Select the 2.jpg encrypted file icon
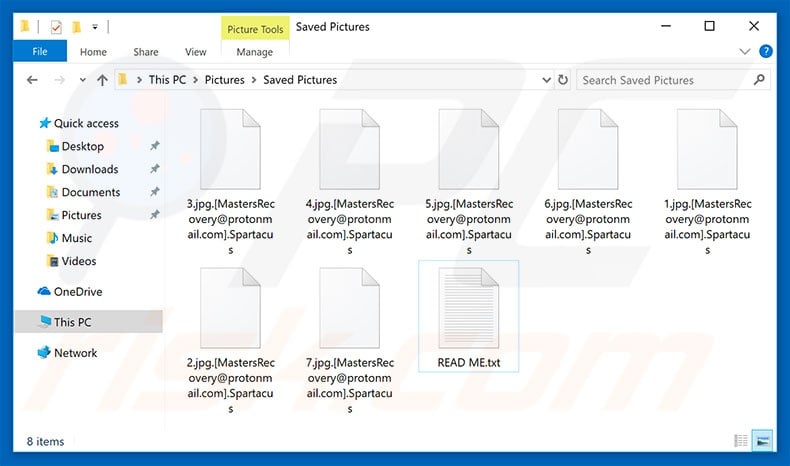Image resolution: width=790 pixels, height=466 pixels. [x=230, y=308]
